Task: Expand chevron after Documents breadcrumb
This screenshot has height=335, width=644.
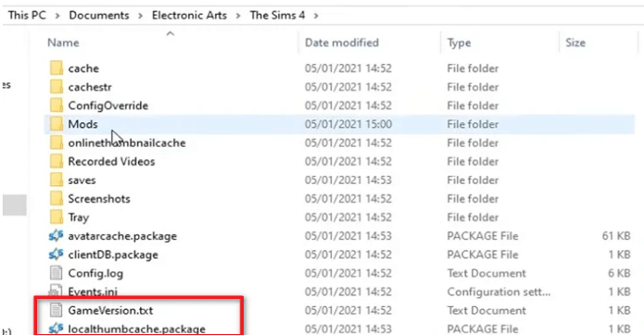Action: pos(141,16)
